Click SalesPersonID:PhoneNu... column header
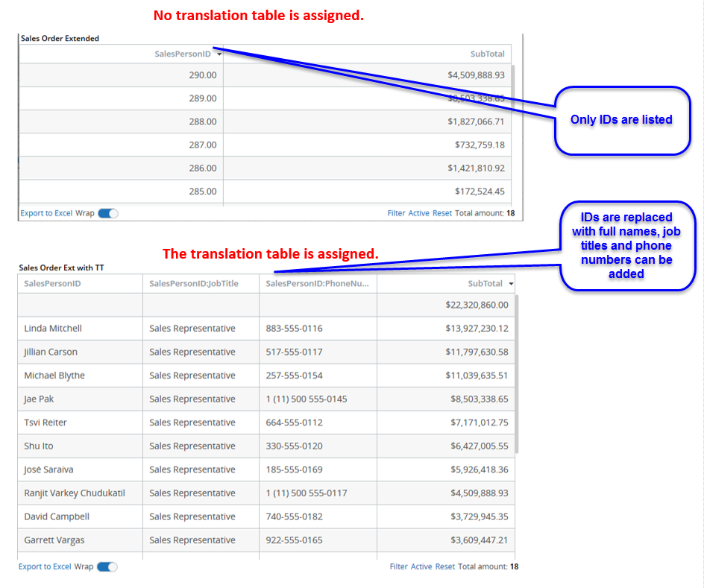This screenshot has height=588, width=704. (317, 284)
